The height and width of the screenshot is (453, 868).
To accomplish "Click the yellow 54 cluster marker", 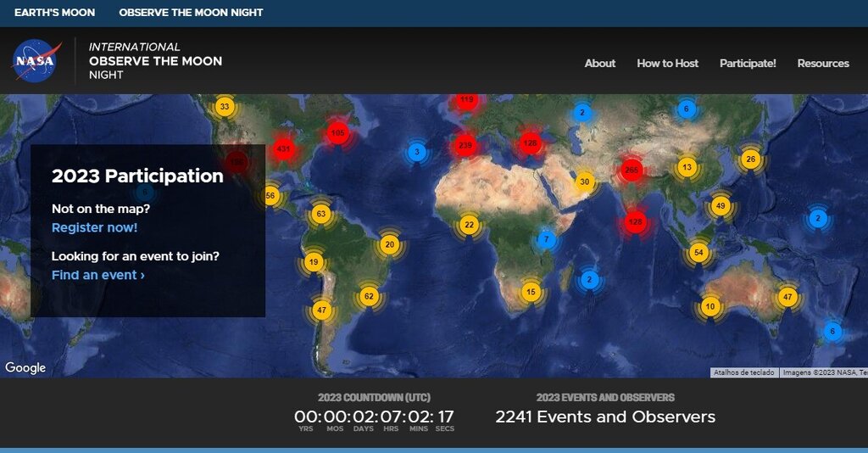I will [x=698, y=252].
